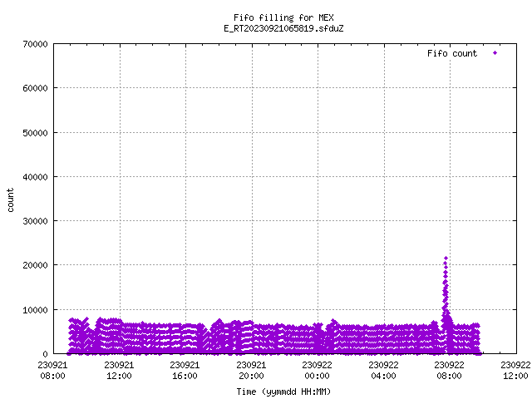Click the x-axis label 'Time (yymmdd HH:MM)'
The height and width of the screenshot is (399, 532).
[x=283, y=392]
